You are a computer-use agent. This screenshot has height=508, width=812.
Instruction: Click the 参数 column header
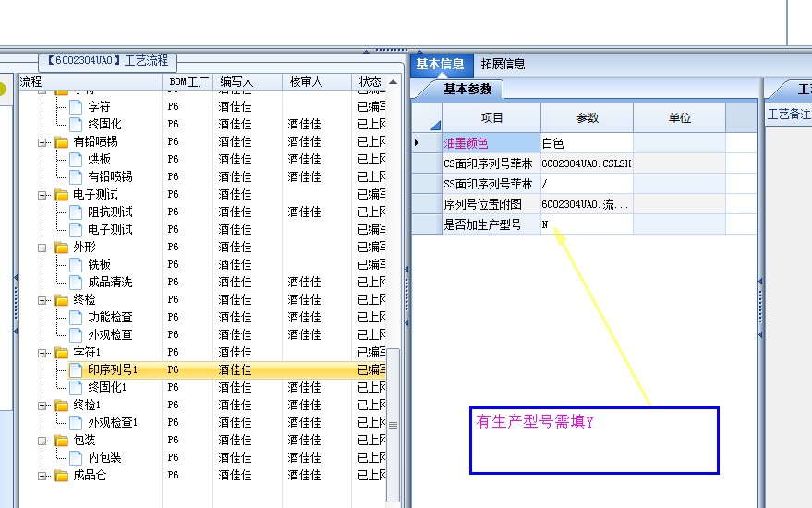pos(588,118)
